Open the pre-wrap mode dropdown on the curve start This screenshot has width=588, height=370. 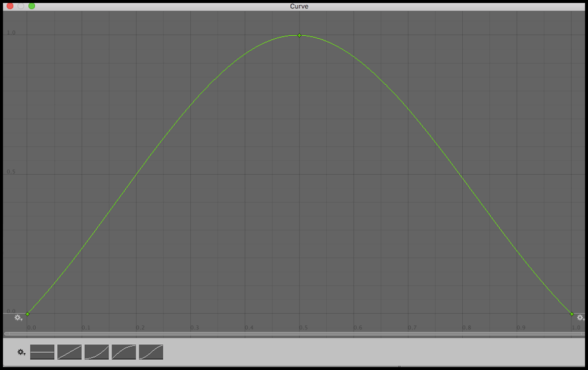coord(18,317)
